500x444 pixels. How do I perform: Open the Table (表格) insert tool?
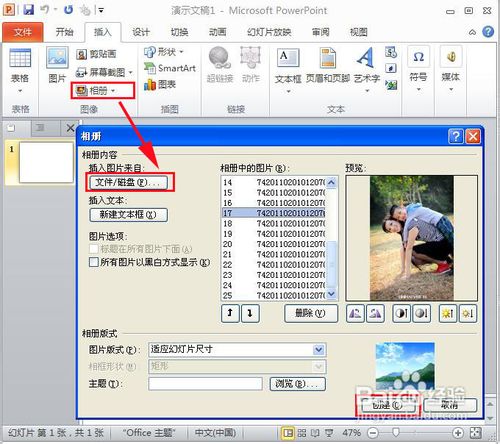(x=20, y=70)
